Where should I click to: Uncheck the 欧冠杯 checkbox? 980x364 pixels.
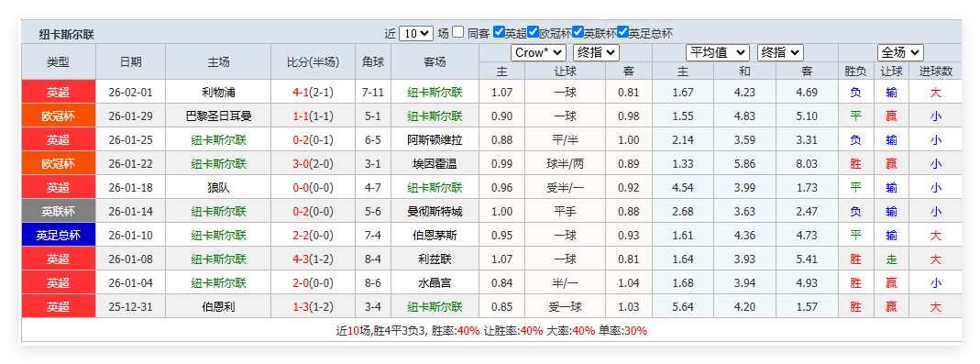pyautogui.click(x=534, y=32)
